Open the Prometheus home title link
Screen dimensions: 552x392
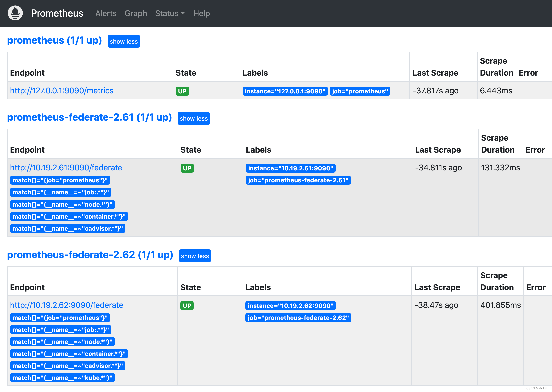tap(57, 13)
